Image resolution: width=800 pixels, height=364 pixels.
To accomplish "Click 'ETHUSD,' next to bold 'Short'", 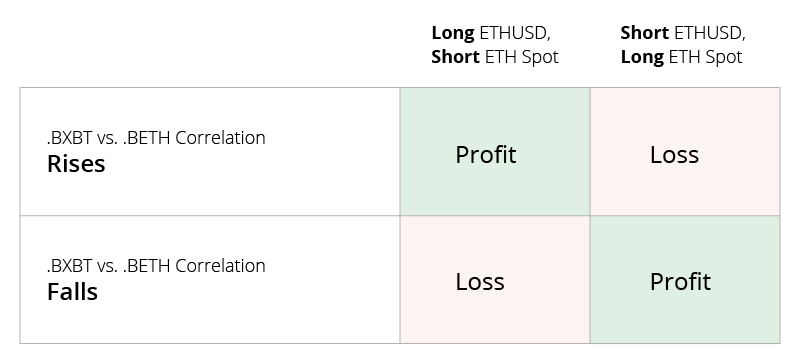I will [x=710, y=33].
